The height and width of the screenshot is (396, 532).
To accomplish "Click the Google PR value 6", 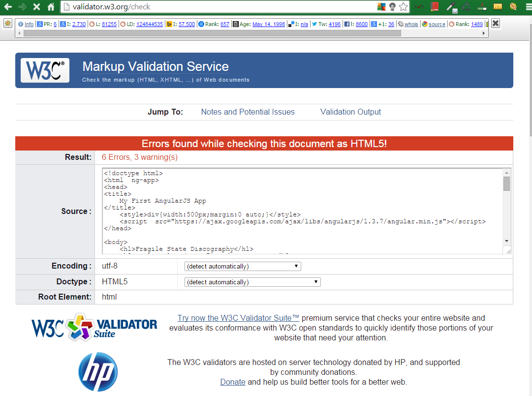I will point(55,24).
